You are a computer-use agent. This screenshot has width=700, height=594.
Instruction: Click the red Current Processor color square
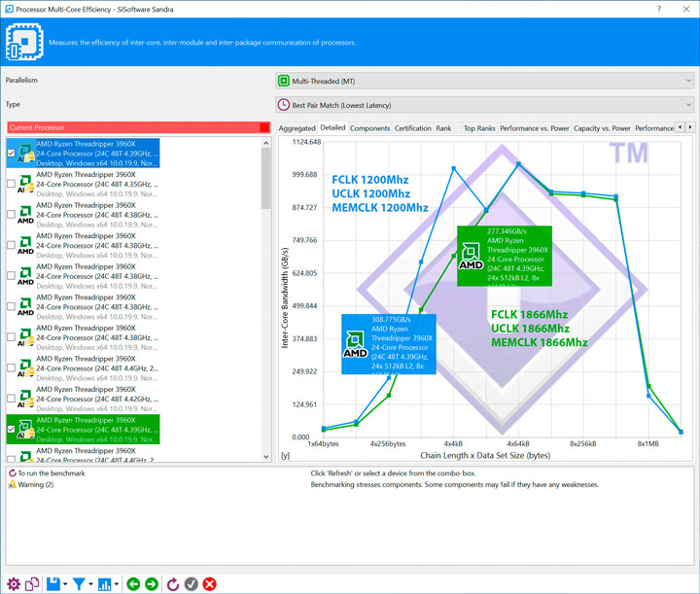click(x=264, y=127)
